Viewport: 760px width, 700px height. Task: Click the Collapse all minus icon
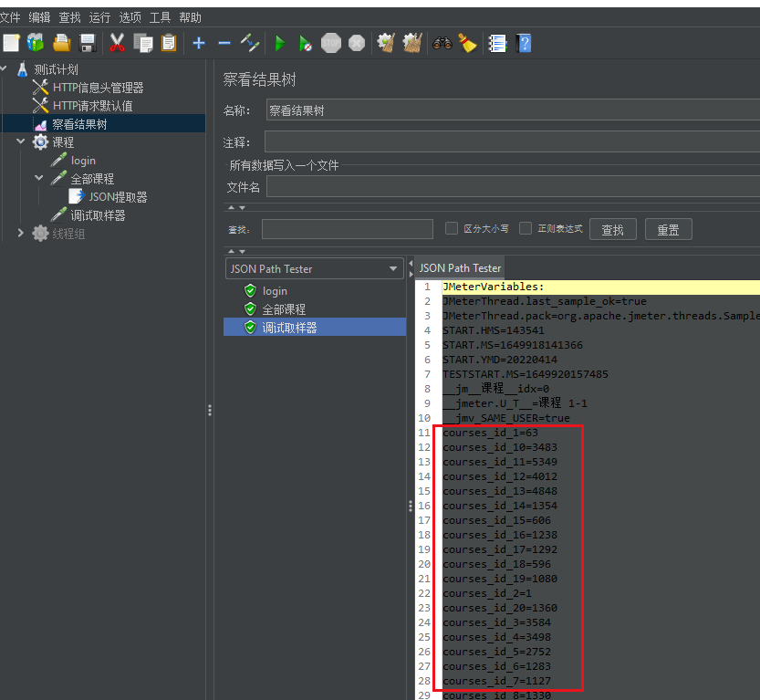[x=224, y=43]
